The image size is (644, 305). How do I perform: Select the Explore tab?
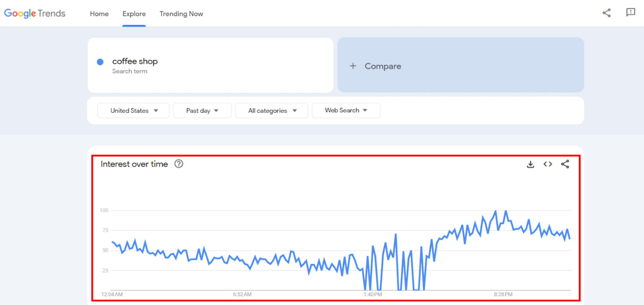tap(134, 14)
